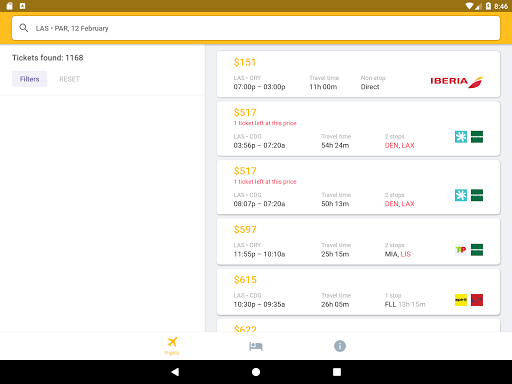The height and width of the screenshot is (384, 512).
Task: Tap Android back navigation button
Action: tap(175, 372)
